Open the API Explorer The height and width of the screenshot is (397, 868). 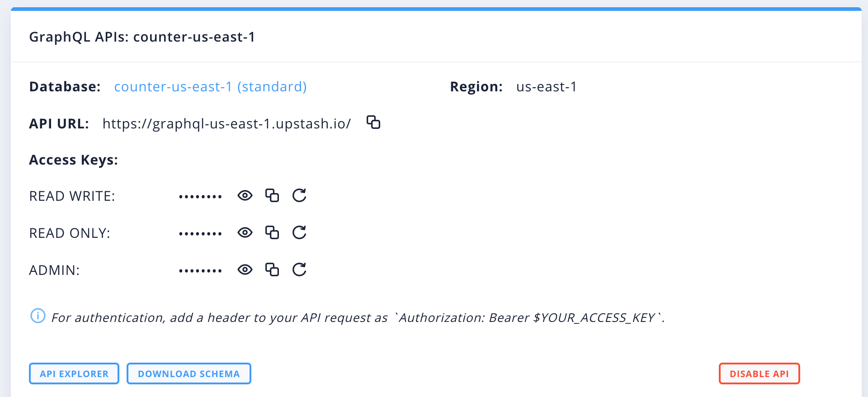point(74,373)
